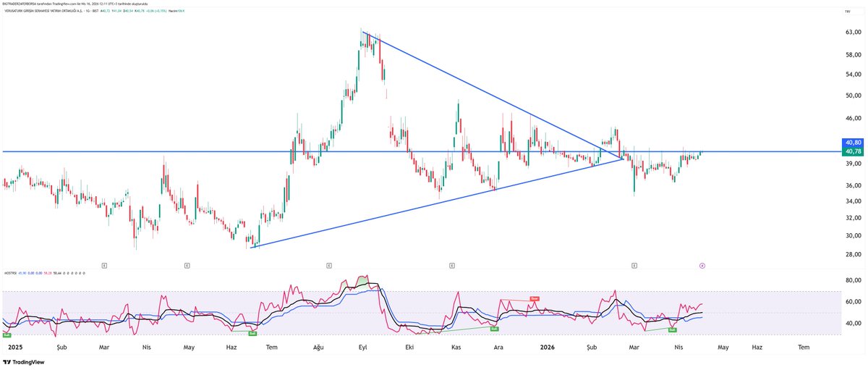868x370 pixels.
Task: Click the 63,00 price axis value
Action: point(853,33)
